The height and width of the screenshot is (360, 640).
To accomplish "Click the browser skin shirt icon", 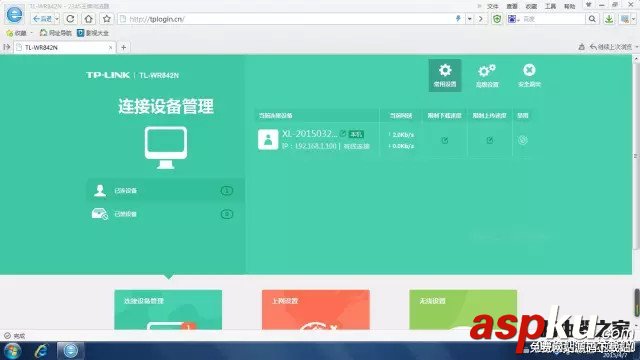I will pyautogui.click(x=589, y=5).
